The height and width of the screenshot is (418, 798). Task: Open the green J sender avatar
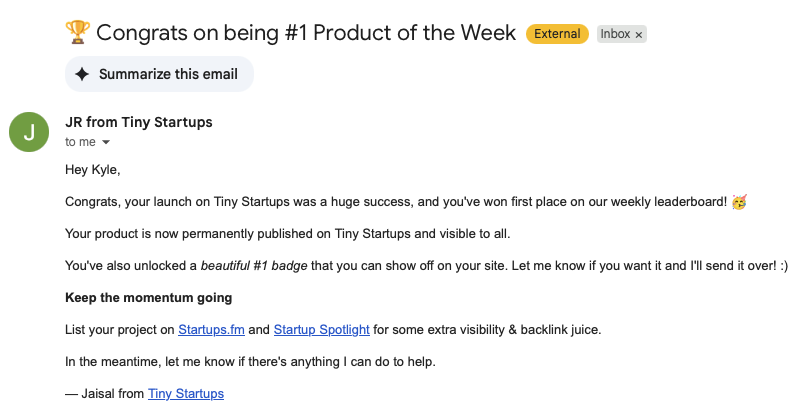tap(29, 132)
